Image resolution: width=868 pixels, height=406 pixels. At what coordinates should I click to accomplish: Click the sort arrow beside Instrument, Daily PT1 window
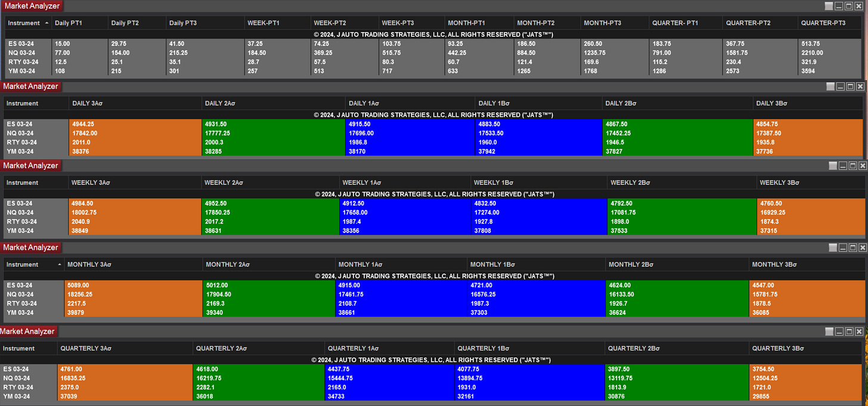[46, 23]
